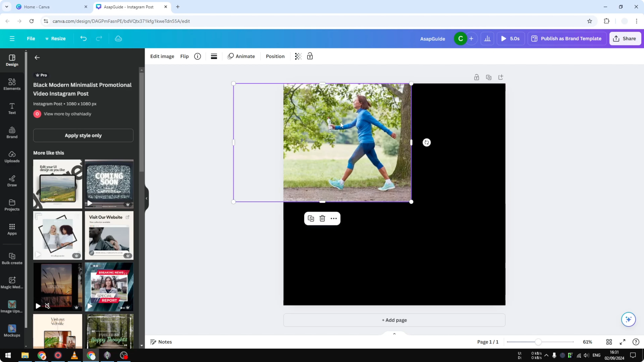The height and width of the screenshot is (362, 644).
Task: Open the Brand panel
Action: point(12,133)
